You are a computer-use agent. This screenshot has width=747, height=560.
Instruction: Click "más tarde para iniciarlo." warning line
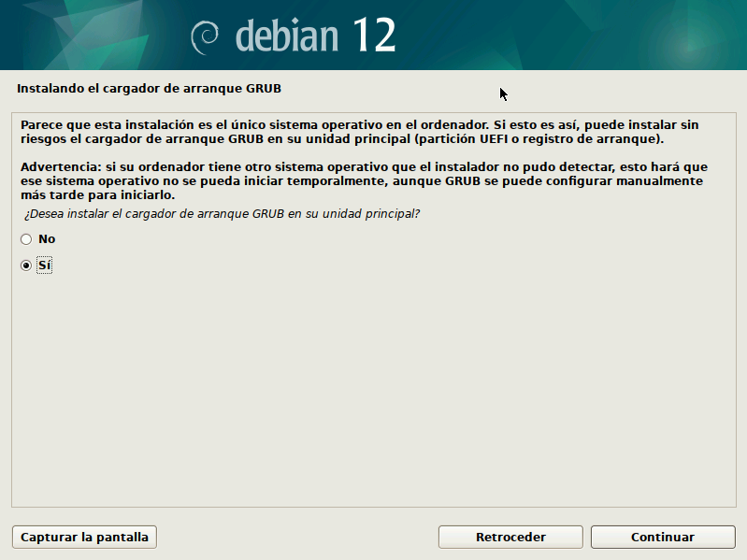pyautogui.click(x=97, y=196)
